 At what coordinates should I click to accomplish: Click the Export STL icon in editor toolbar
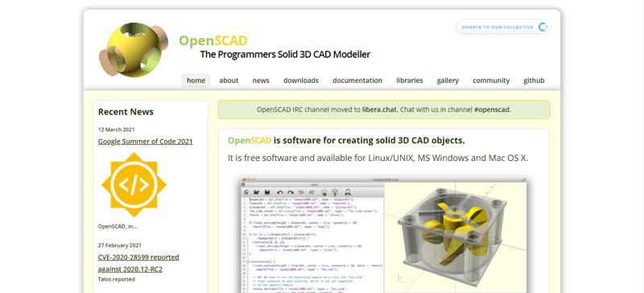348,192
